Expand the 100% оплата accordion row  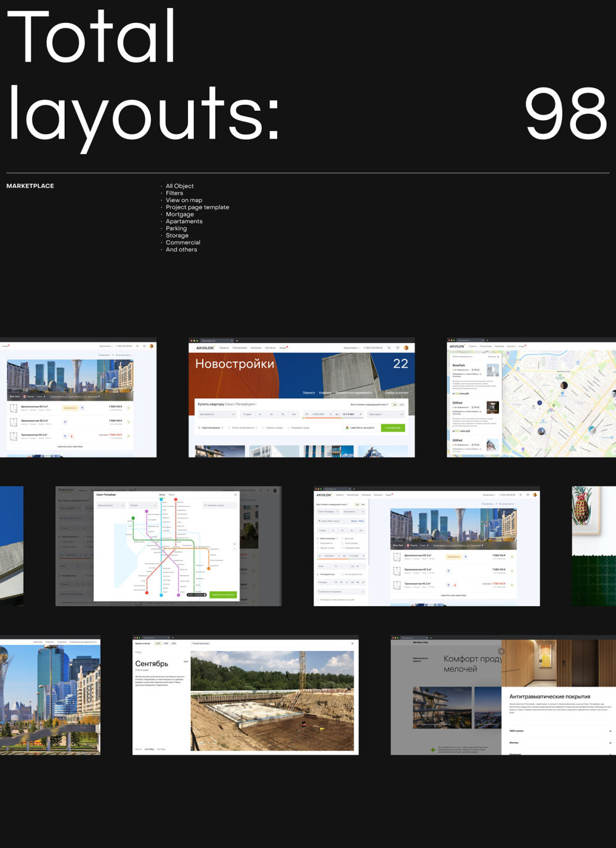click(x=610, y=731)
